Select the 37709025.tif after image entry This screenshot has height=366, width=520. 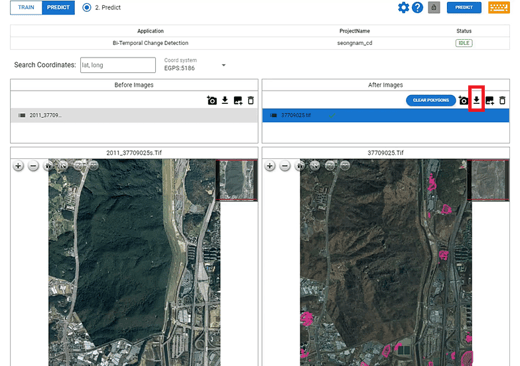pyautogui.click(x=386, y=115)
